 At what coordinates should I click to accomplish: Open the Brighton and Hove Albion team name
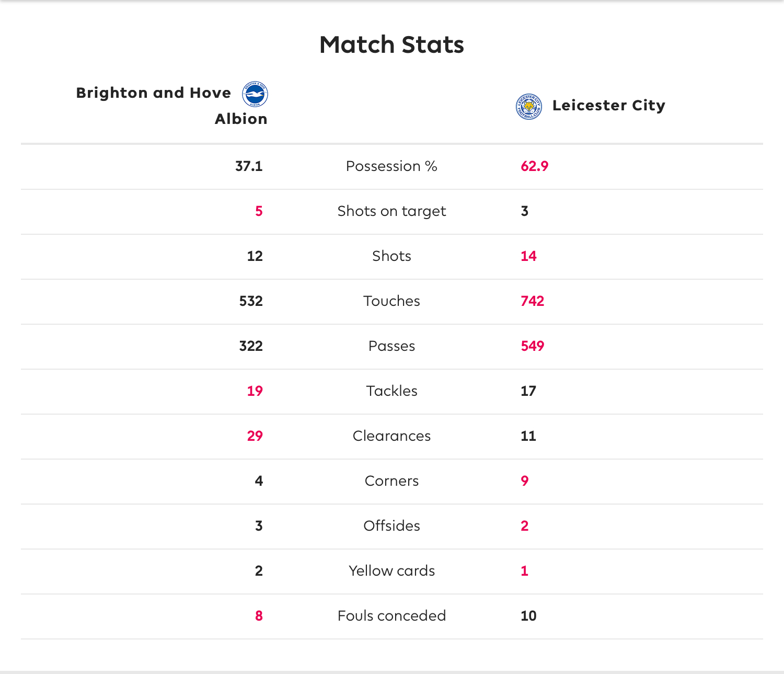[172, 106]
